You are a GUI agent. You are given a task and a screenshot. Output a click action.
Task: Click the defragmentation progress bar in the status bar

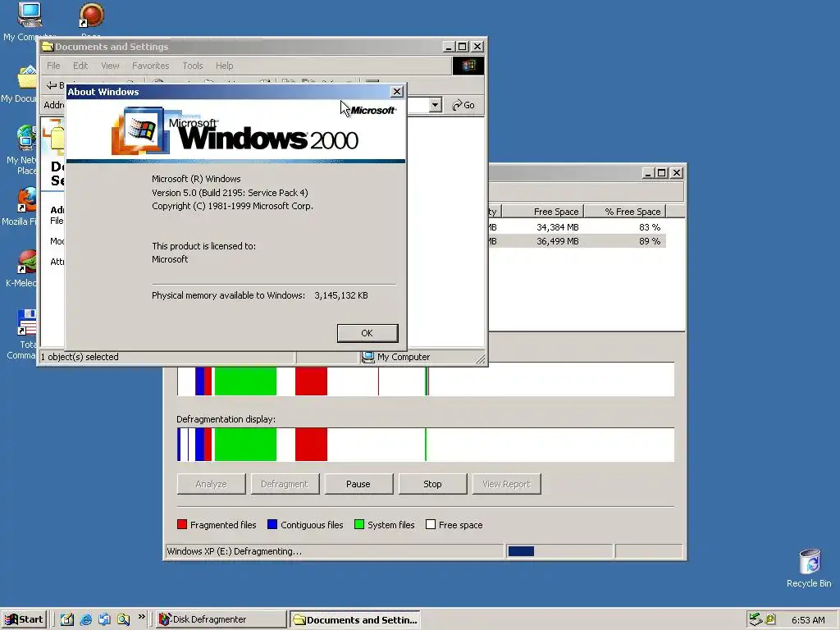pyautogui.click(x=559, y=551)
